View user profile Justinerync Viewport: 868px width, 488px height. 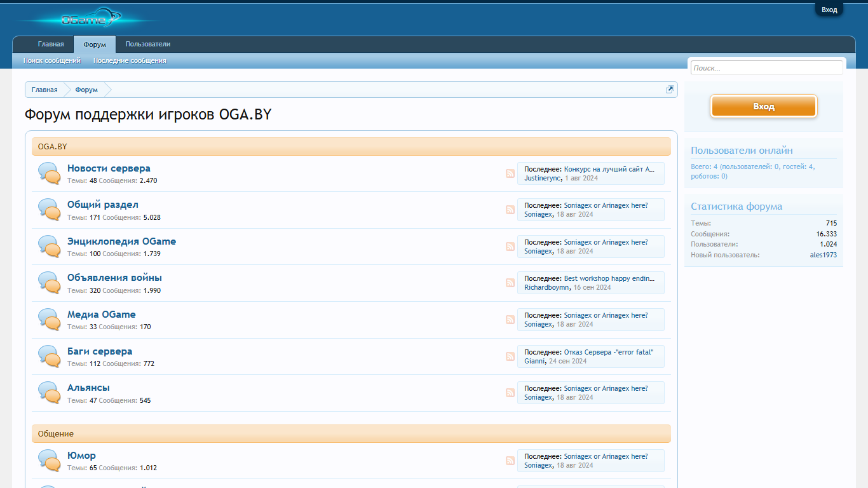point(543,179)
